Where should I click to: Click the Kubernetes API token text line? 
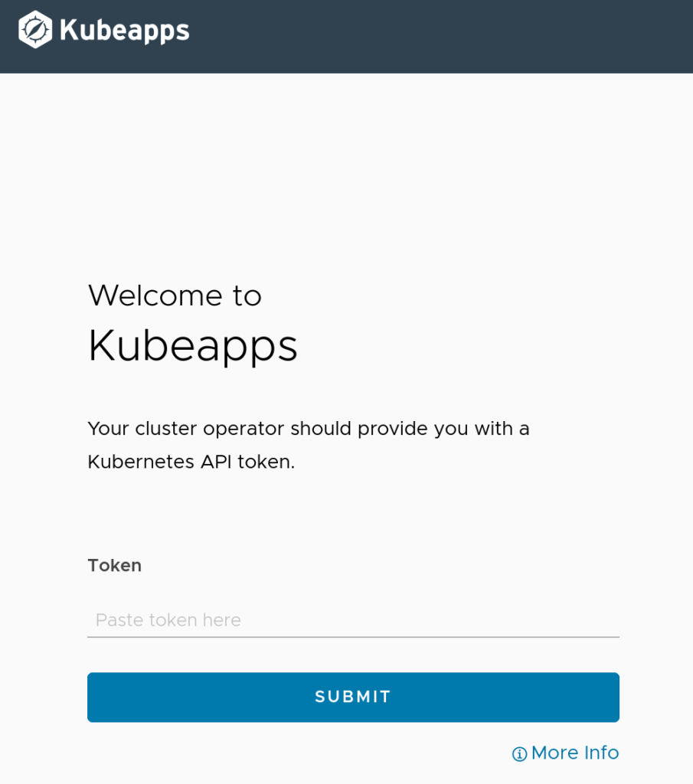[191, 462]
